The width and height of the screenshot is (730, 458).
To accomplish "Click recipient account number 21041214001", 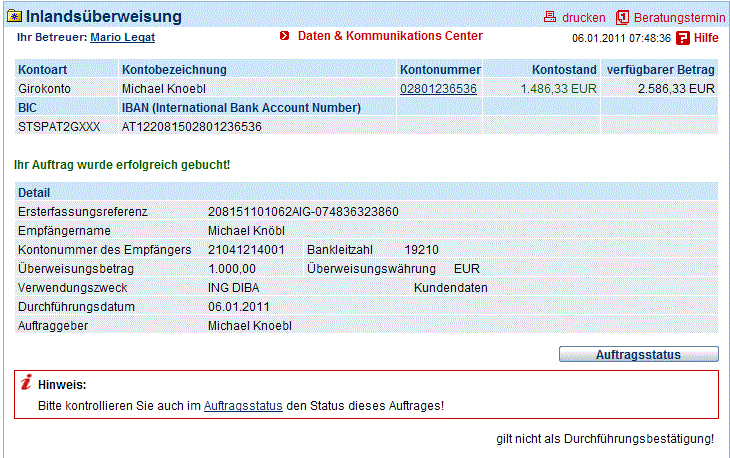I will coord(246,250).
